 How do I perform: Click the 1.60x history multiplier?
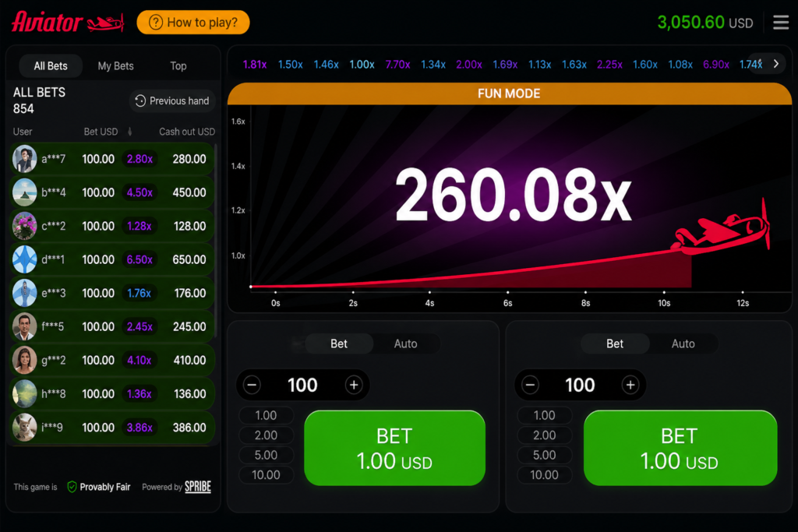pos(644,65)
